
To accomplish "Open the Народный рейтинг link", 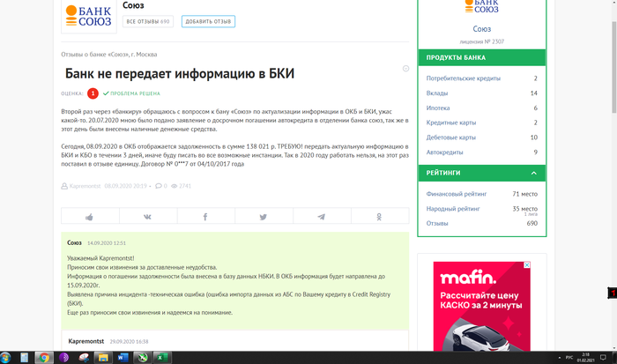I will tap(453, 209).
